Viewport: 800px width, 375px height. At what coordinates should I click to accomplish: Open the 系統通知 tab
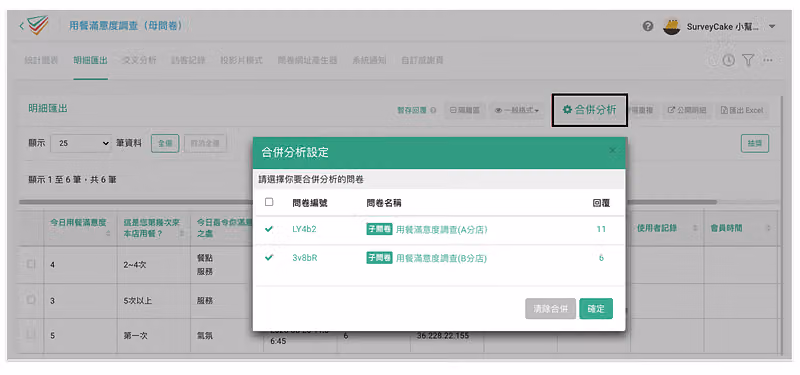click(x=369, y=60)
